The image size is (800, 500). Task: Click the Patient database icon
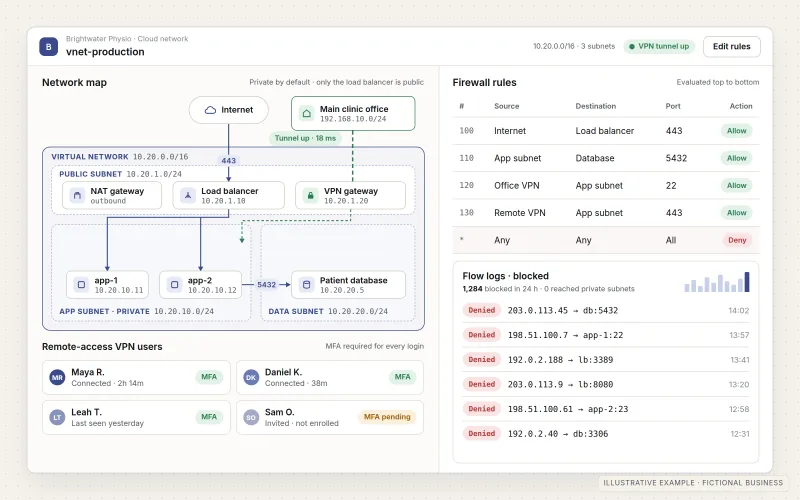[x=307, y=285]
